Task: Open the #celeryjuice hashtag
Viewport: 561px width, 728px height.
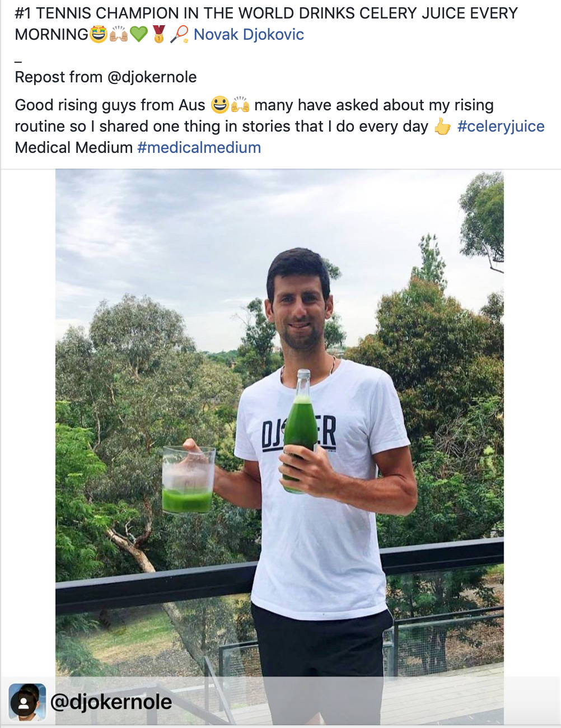Action: [x=501, y=127]
